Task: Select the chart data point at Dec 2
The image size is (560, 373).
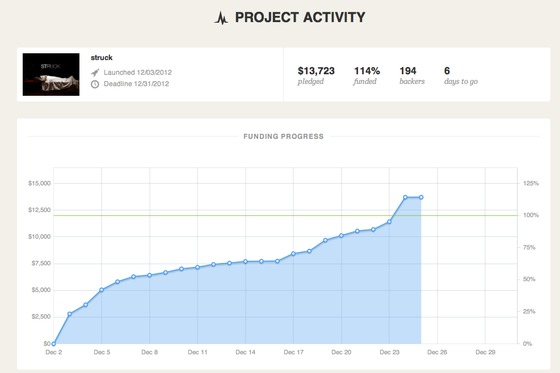Action: tap(54, 344)
